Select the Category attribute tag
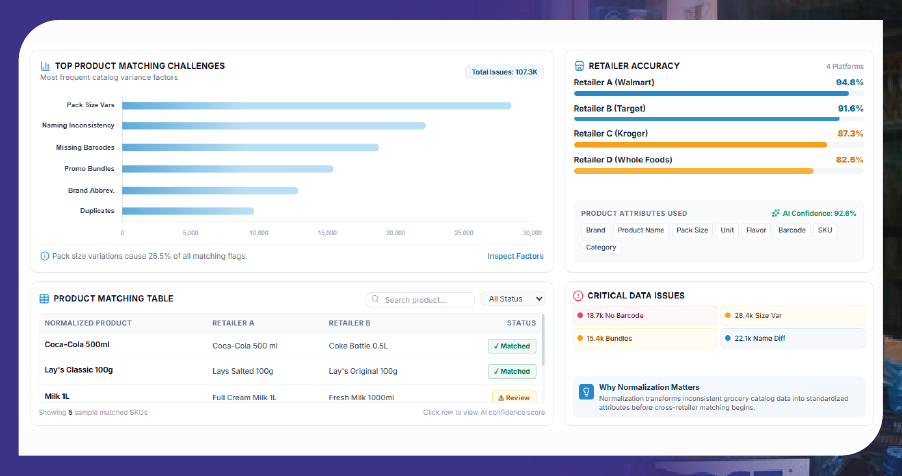902x476 pixels. (x=601, y=247)
